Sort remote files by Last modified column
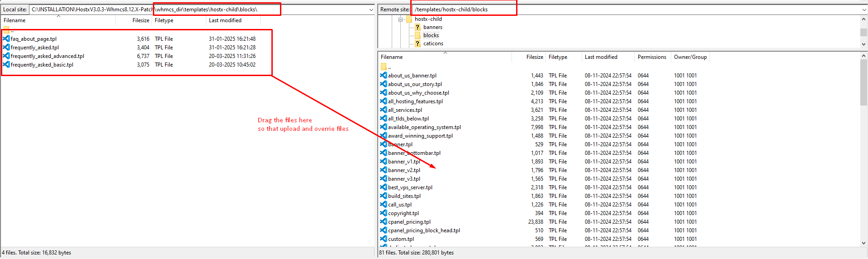Screen dimensions: 868x259 pyautogui.click(x=601, y=57)
